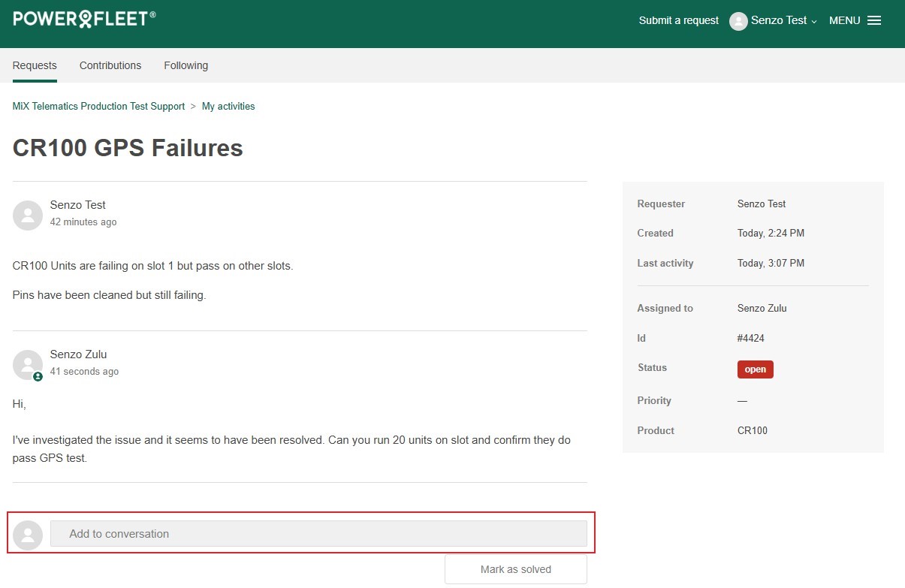Open MiX Telematics Production Test Support breadcrumb

tap(98, 107)
